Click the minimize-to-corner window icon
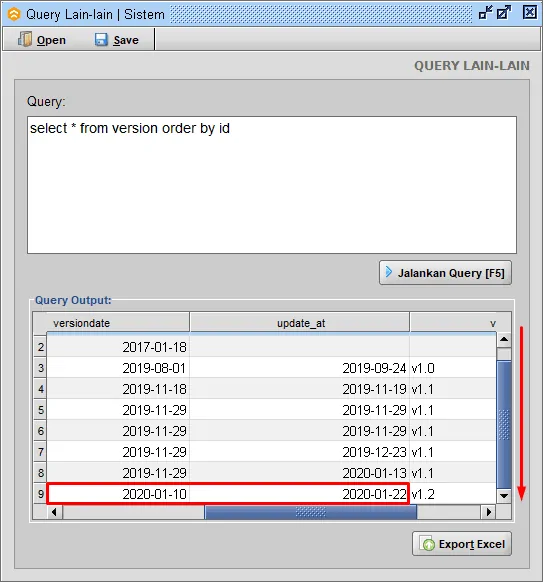This screenshot has width=543, height=582. 485,13
